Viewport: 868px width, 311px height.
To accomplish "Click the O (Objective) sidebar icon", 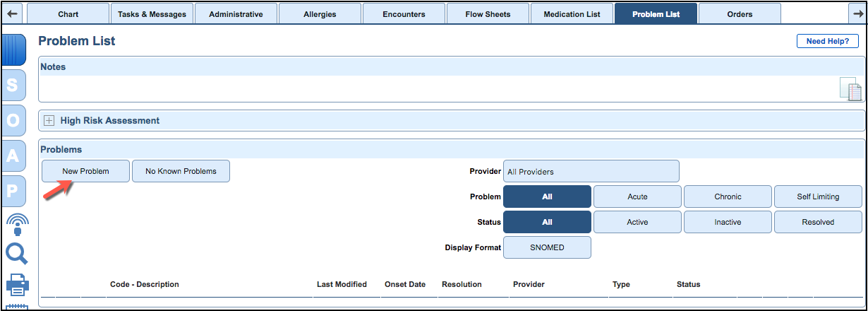I will pos(14,121).
